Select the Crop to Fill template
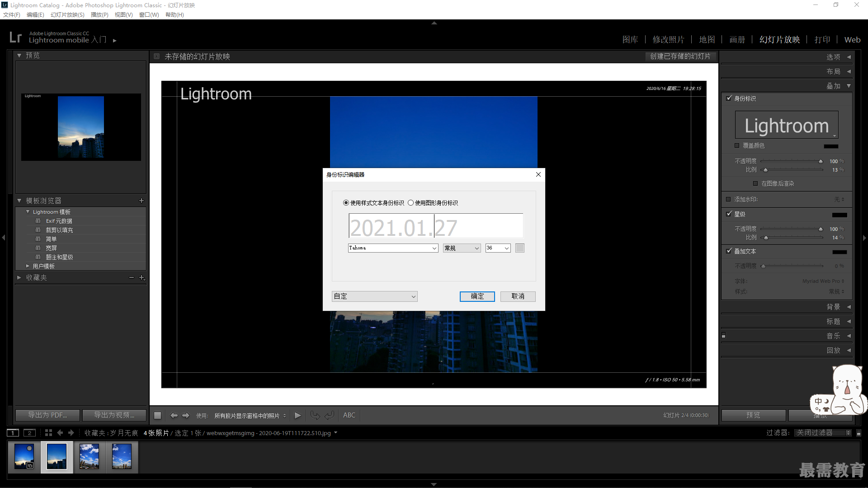This screenshot has height=488, width=868. (x=59, y=230)
